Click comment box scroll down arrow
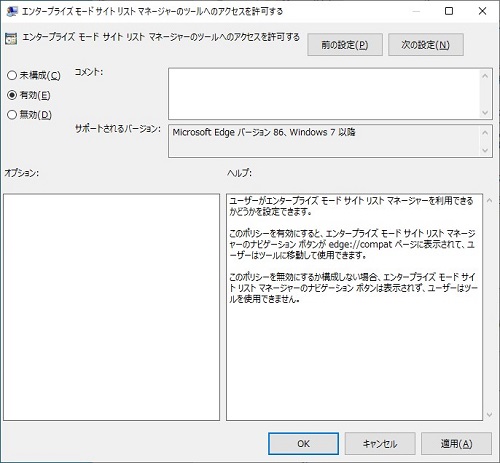Screen dimensions: 500x463 (485, 113)
